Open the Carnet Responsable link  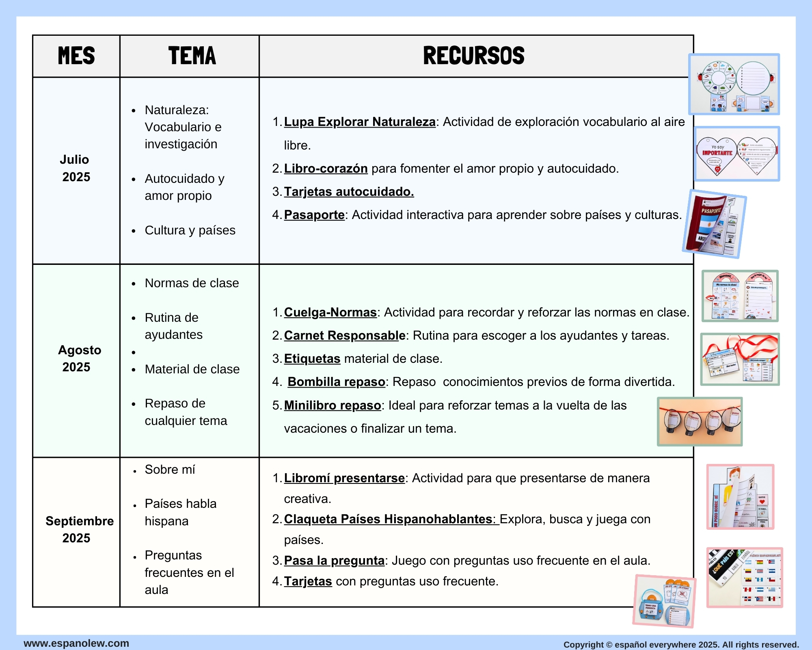345,336
